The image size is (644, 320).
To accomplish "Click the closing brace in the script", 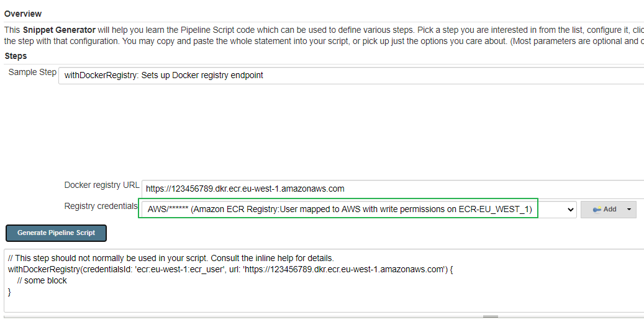I will coord(9,292).
